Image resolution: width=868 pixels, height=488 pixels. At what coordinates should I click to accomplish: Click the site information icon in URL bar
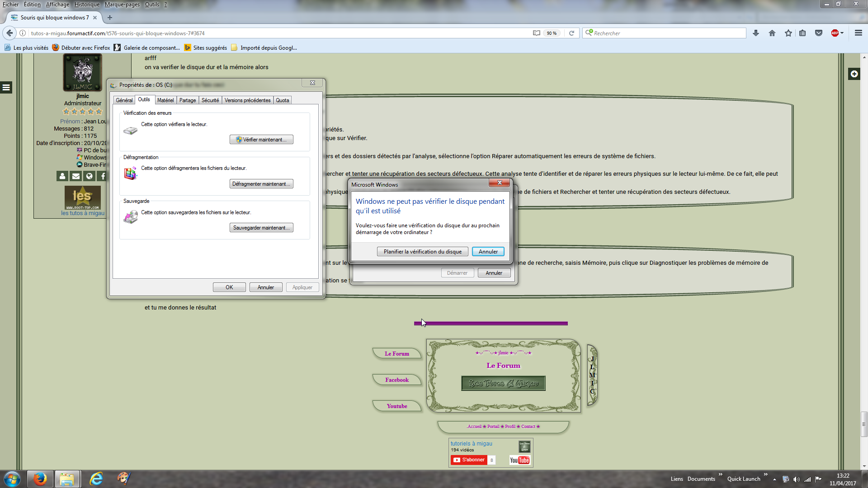point(23,33)
